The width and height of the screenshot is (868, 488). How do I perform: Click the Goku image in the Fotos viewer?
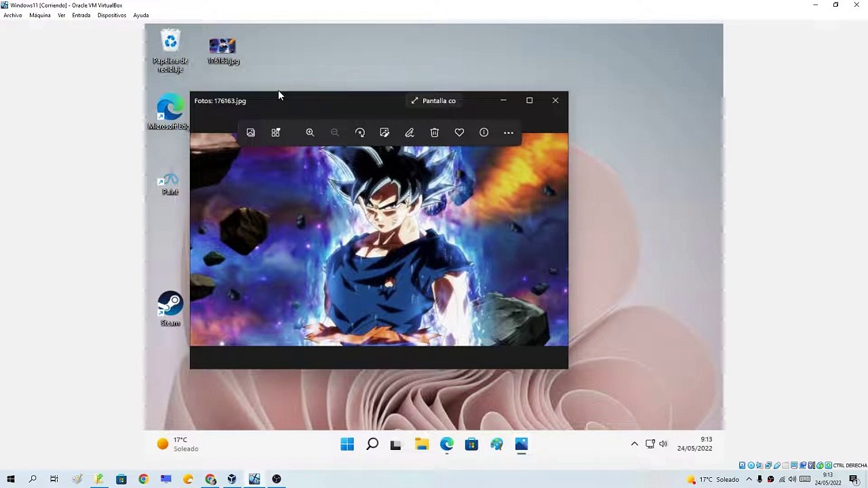(379, 239)
